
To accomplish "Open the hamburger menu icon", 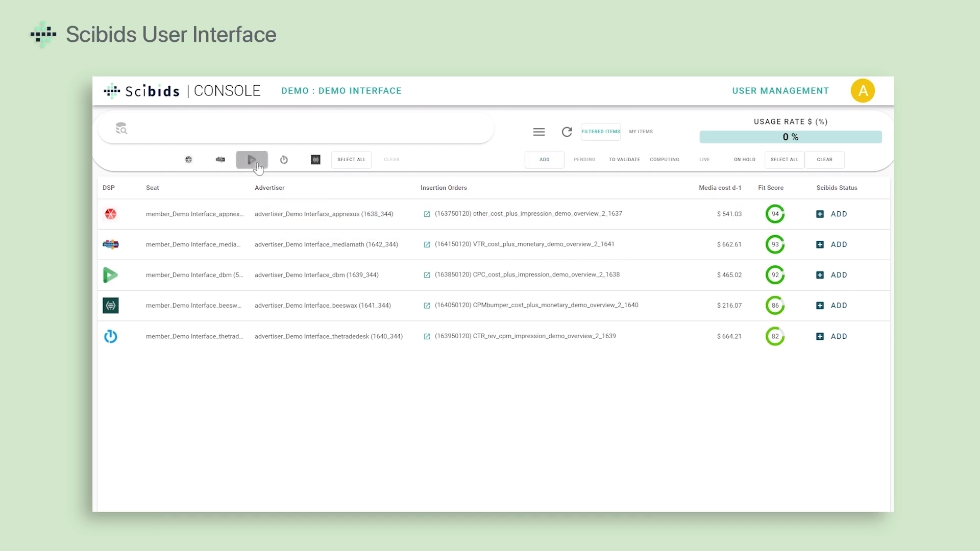I will click(539, 132).
